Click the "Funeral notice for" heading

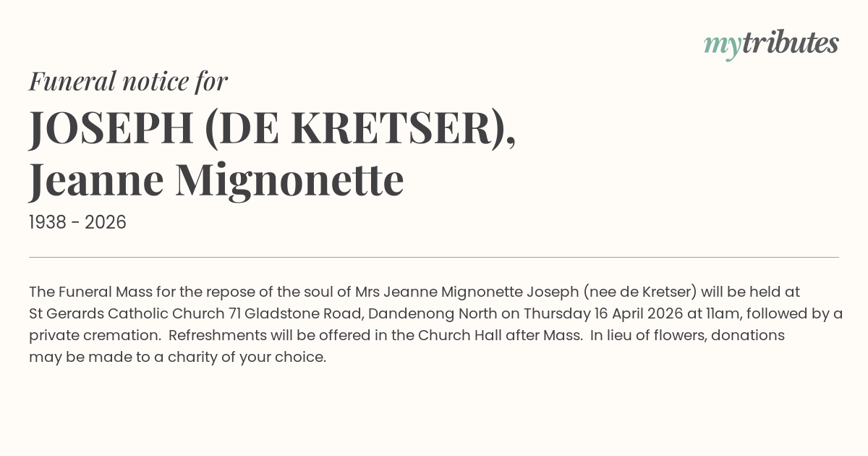(128, 81)
